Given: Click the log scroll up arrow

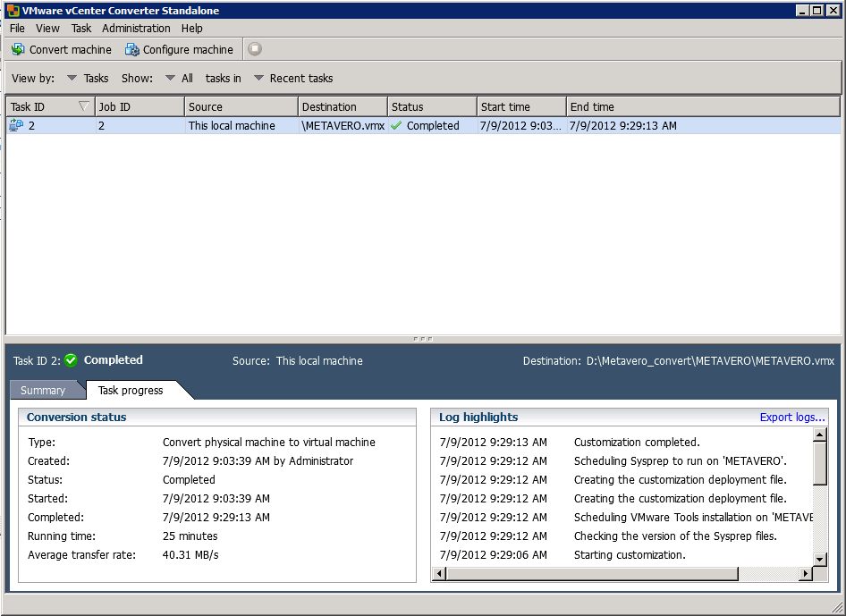Looking at the screenshot, I should pyautogui.click(x=819, y=435).
